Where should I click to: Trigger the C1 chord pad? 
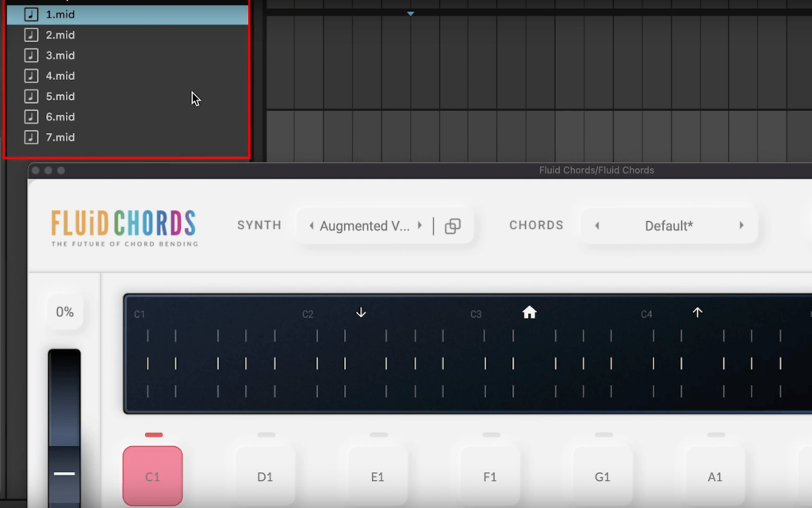click(x=153, y=476)
